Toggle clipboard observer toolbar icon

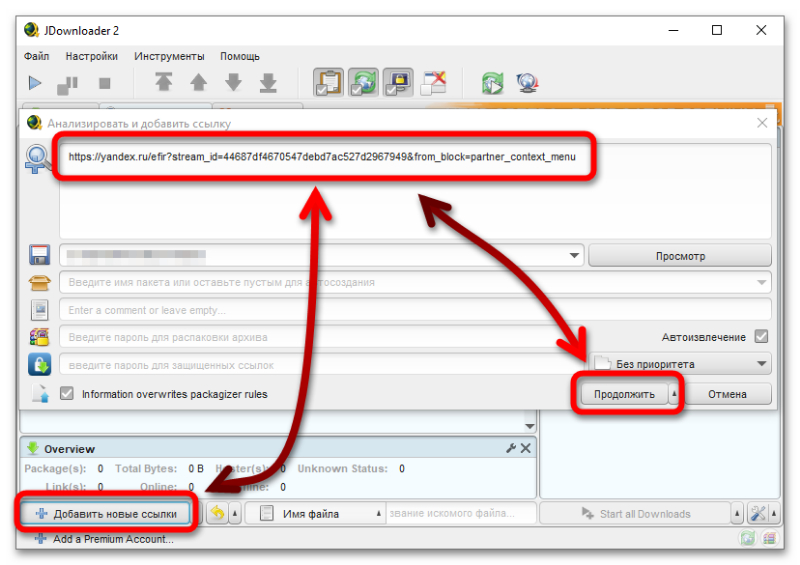328,83
